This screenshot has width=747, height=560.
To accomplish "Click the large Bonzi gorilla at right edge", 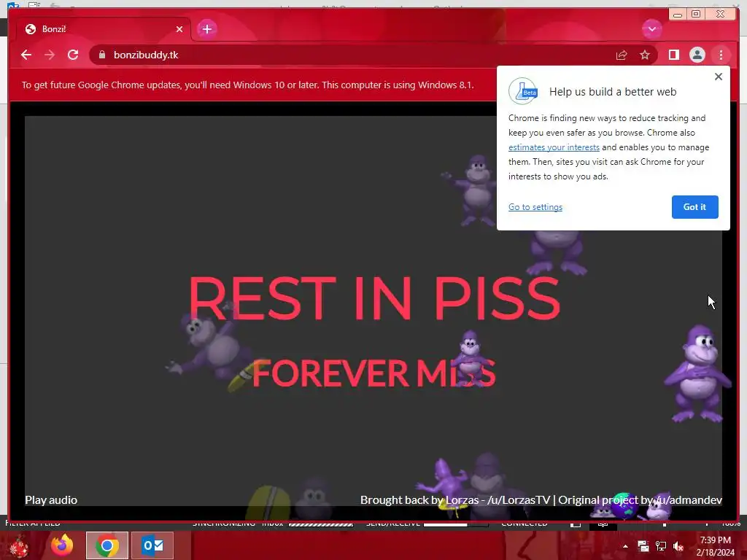I will pyautogui.click(x=697, y=373).
